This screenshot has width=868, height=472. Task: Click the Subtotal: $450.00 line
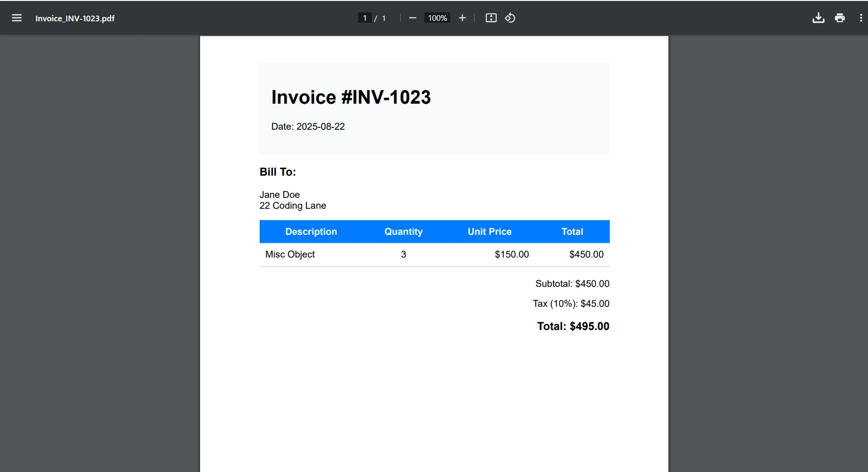572,284
